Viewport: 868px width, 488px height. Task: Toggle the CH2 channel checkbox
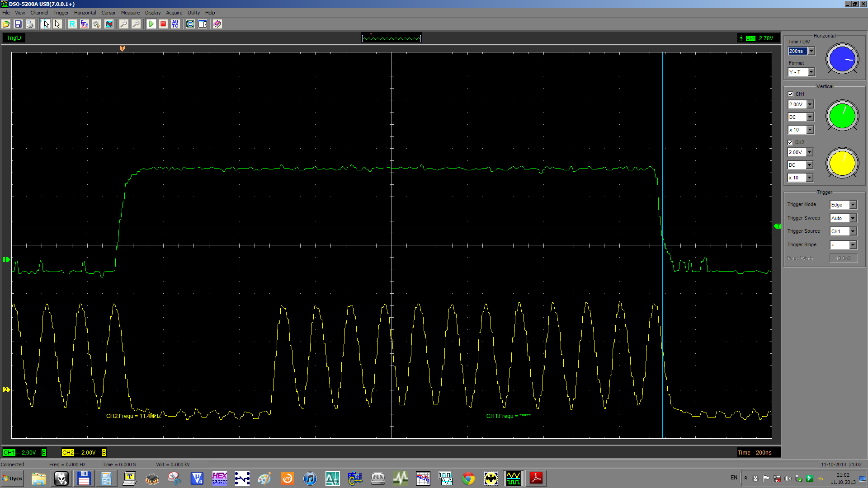coord(790,143)
